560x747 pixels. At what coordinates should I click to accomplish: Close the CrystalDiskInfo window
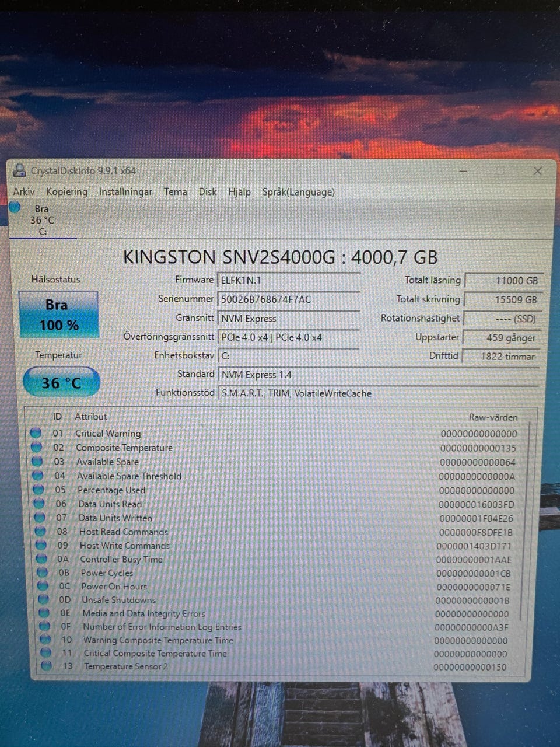(x=537, y=171)
